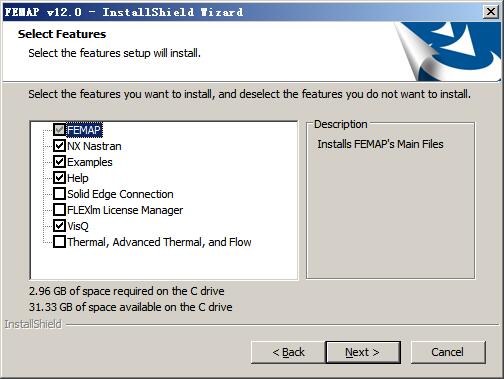The width and height of the screenshot is (504, 379).
Task: Uncheck the Examples feature checkbox
Action: click(59, 161)
